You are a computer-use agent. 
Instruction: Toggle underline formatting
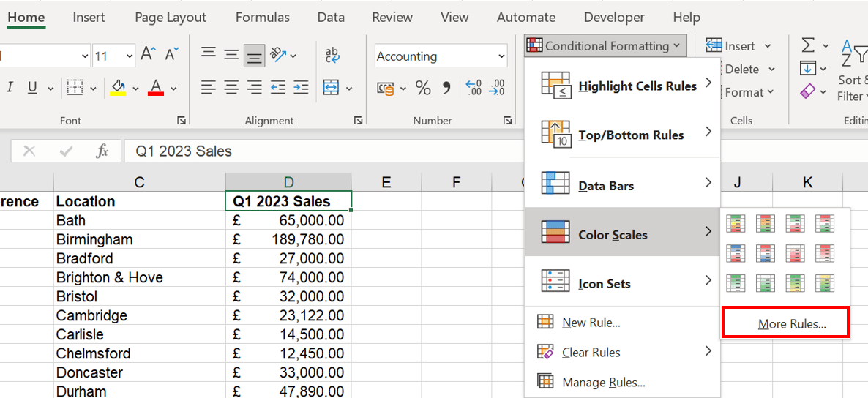click(x=32, y=88)
